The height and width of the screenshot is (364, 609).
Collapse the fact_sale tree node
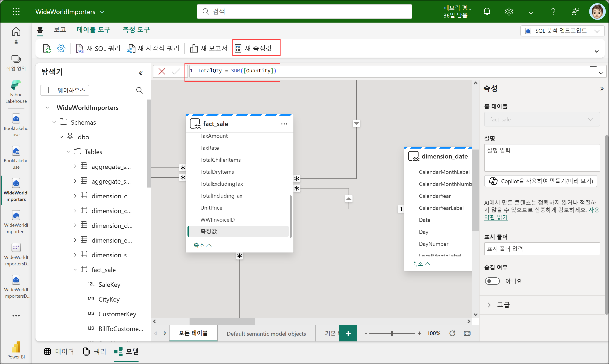pos(75,270)
